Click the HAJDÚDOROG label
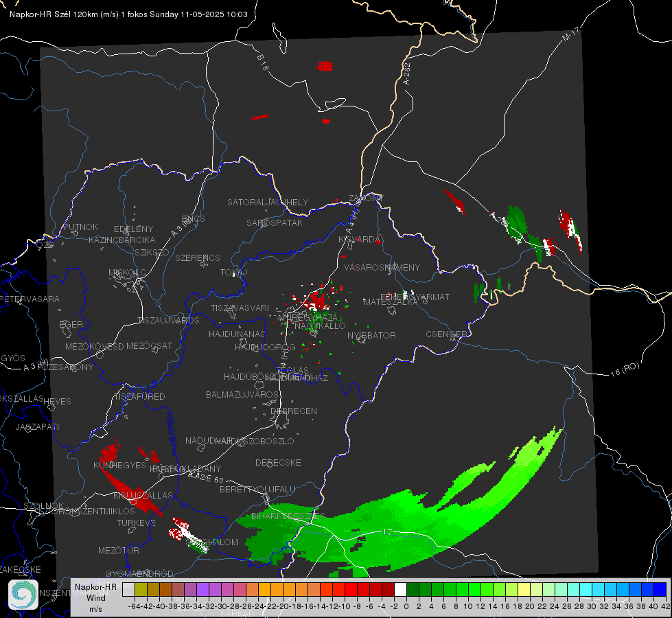This screenshot has width=672, height=618. click(x=265, y=347)
